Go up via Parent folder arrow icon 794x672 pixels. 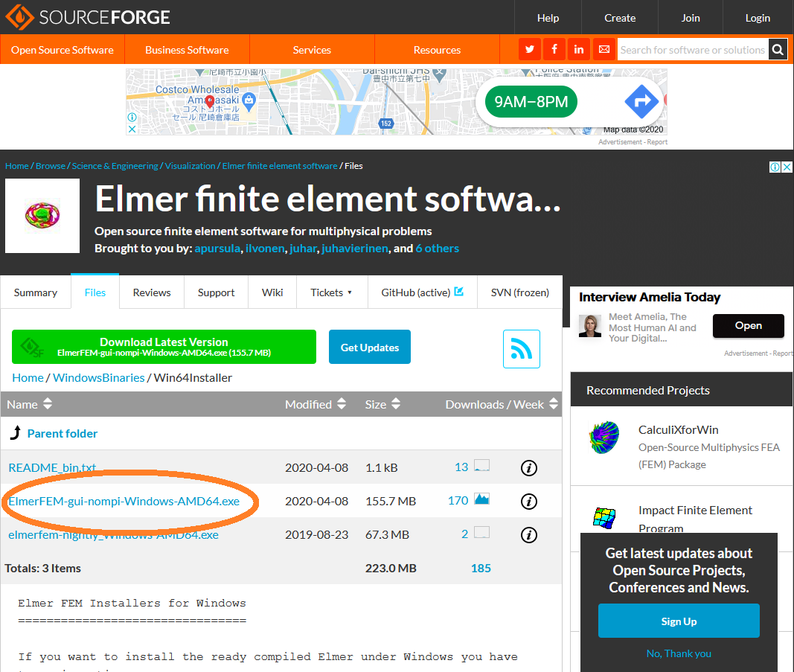tap(16, 432)
